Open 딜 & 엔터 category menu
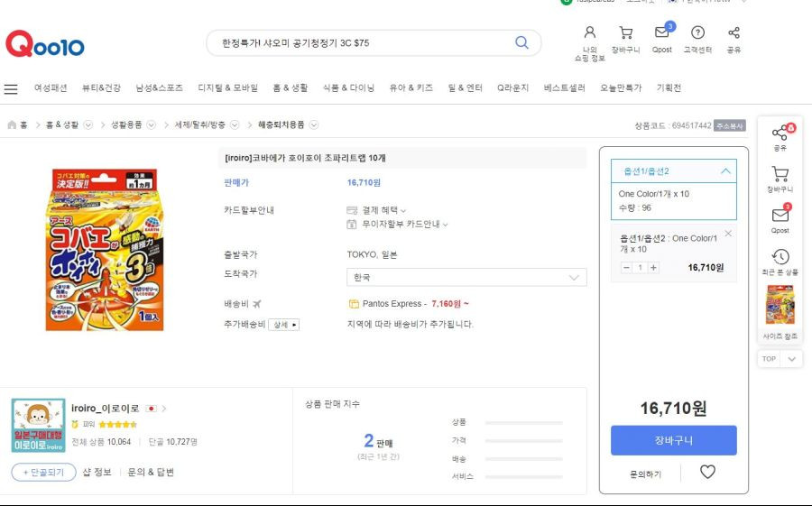Viewport: 812px width, 506px height. (465, 88)
